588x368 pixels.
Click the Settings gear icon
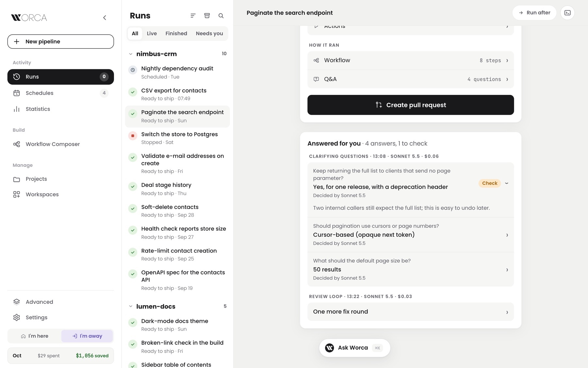click(17, 318)
